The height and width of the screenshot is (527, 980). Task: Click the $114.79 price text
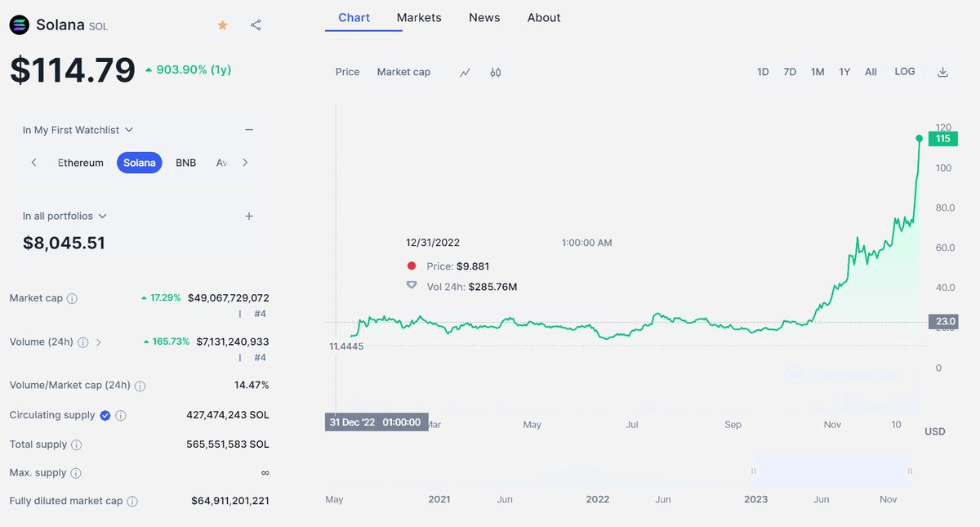(x=73, y=69)
